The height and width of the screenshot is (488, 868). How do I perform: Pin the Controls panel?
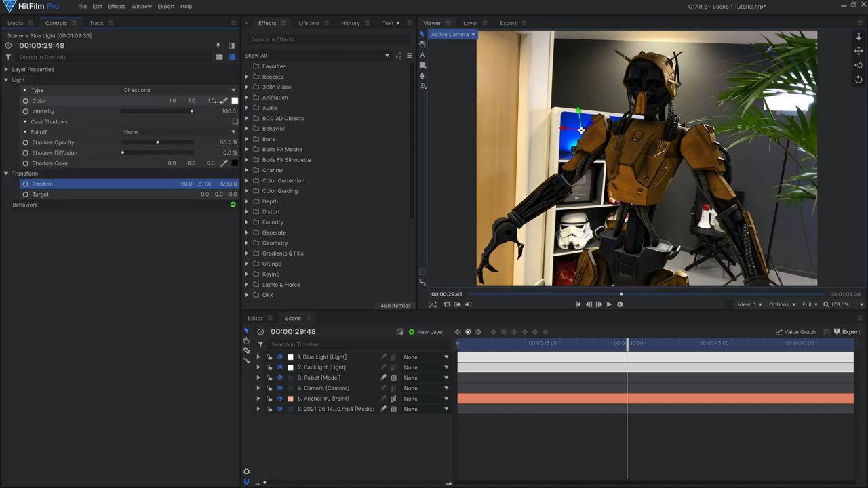point(218,46)
